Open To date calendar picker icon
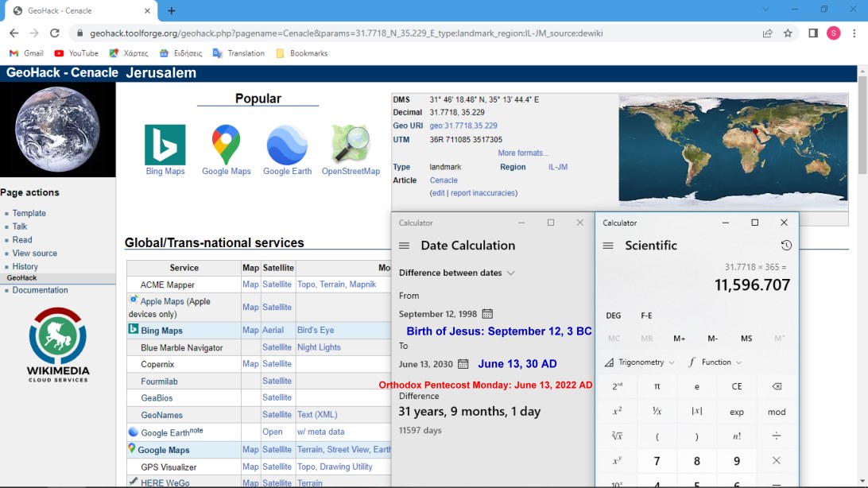 [463, 364]
